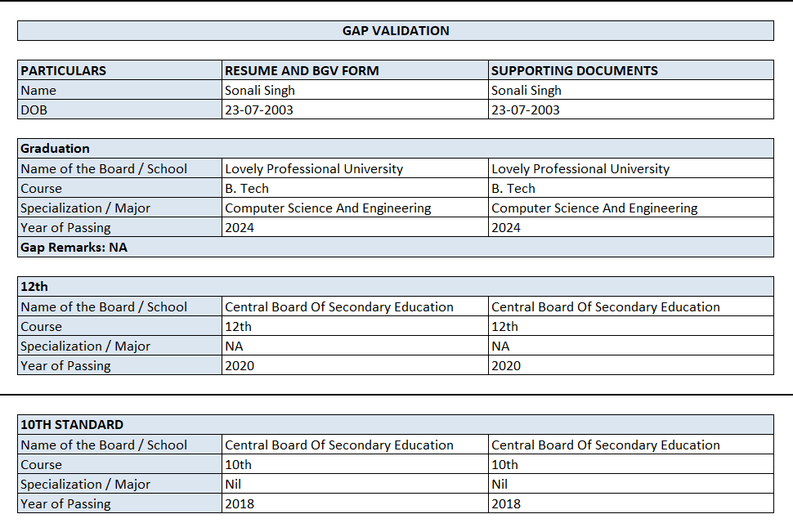Select the 10TH STANDARD section header

[396, 425]
